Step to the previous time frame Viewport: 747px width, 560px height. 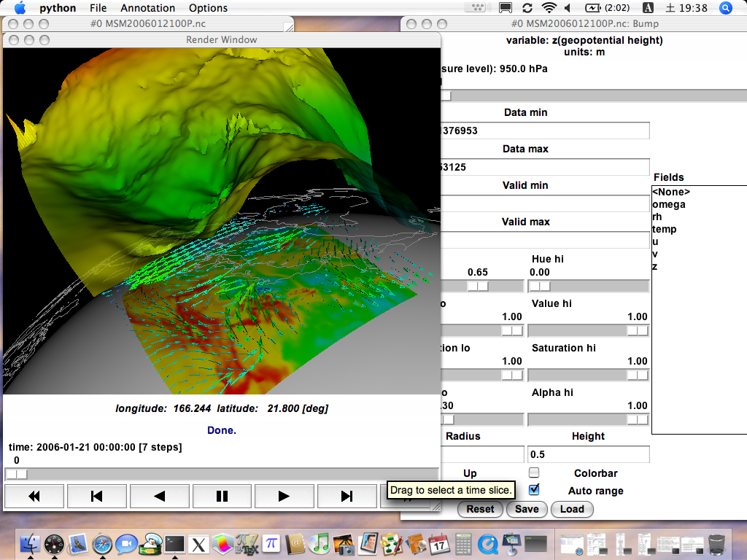pyautogui.click(x=97, y=497)
